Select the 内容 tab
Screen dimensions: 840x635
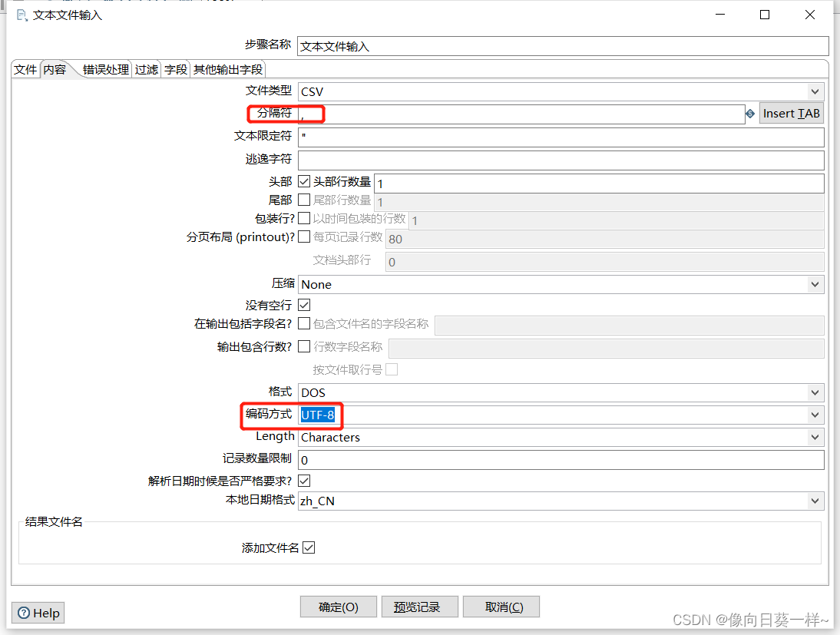[x=55, y=70]
